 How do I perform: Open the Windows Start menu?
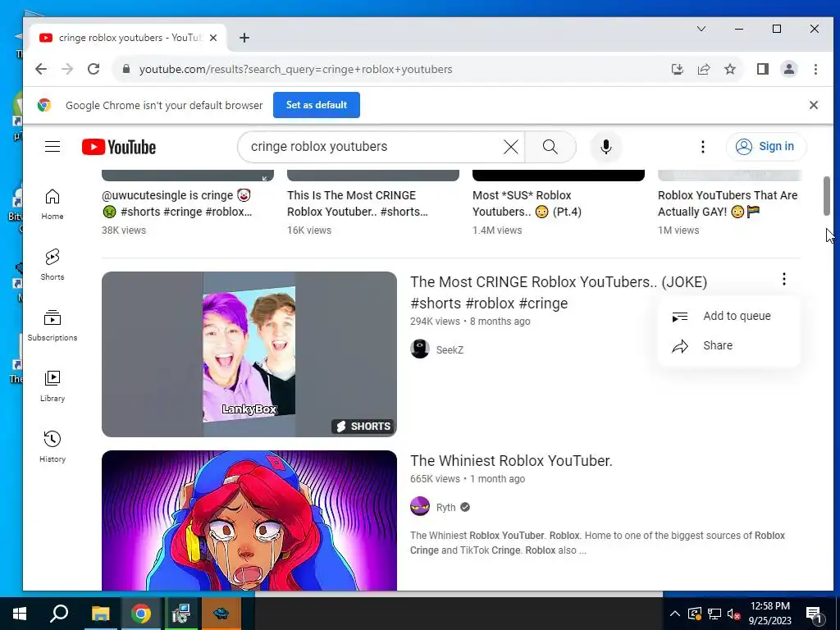tap(20, 614)
